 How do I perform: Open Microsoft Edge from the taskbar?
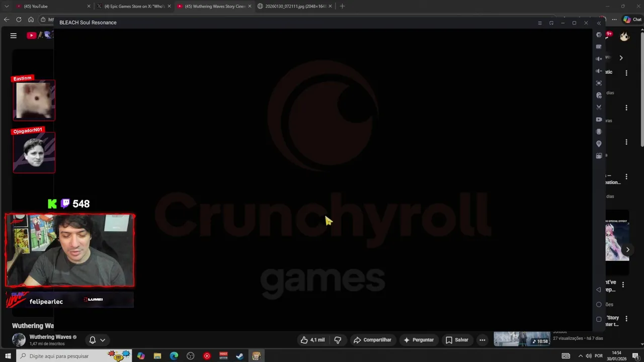(174, 356)
